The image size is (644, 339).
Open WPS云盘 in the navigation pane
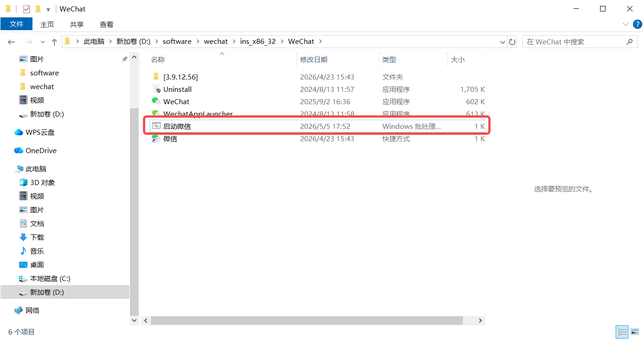point(40,132)
